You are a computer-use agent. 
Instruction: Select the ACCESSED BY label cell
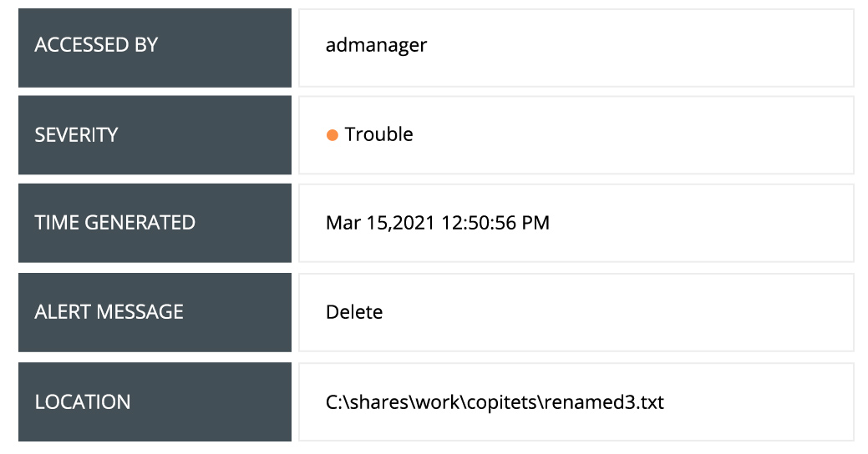click(155, 45)
